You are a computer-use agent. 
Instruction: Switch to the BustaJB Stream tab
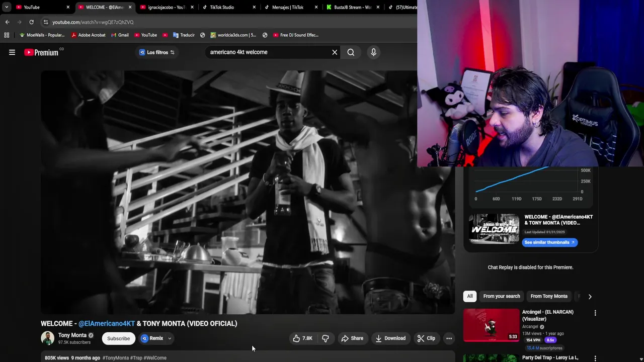[353, 7]
